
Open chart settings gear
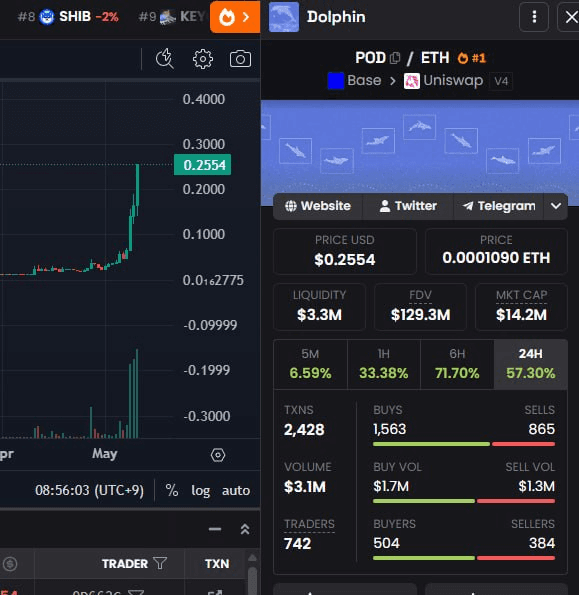pos(203,59)
